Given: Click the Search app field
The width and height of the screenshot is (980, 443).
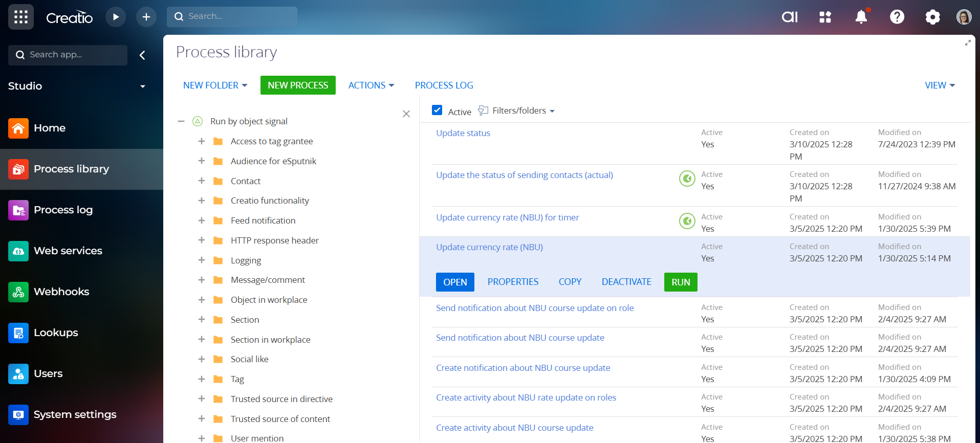Looking at the screenshot, I should point(68,55).
